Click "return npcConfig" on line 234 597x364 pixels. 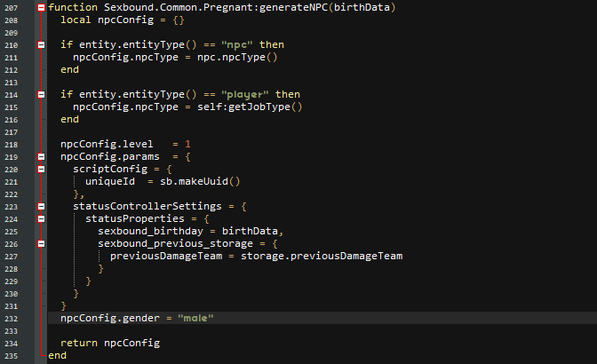click(110, 343)
